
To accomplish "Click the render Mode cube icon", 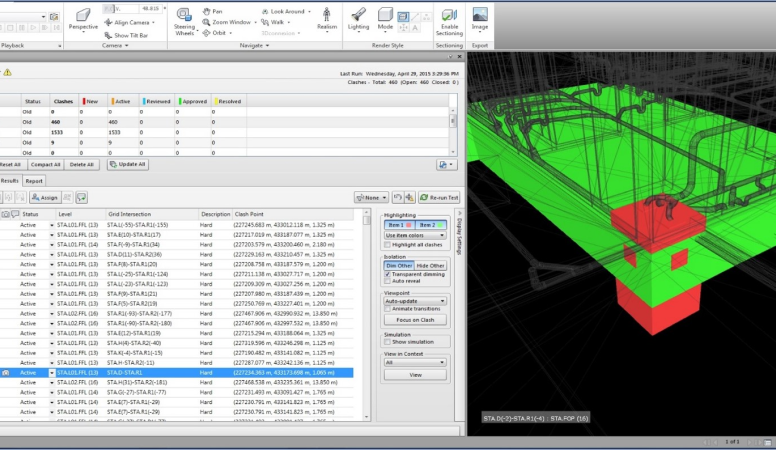I will click(x=385, y=15).
